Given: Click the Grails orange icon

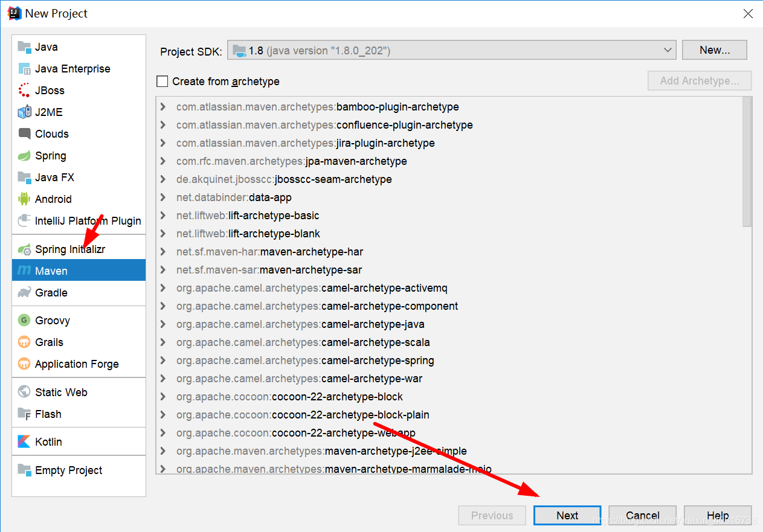Looking at the screenshot, I should pos(24,342).
